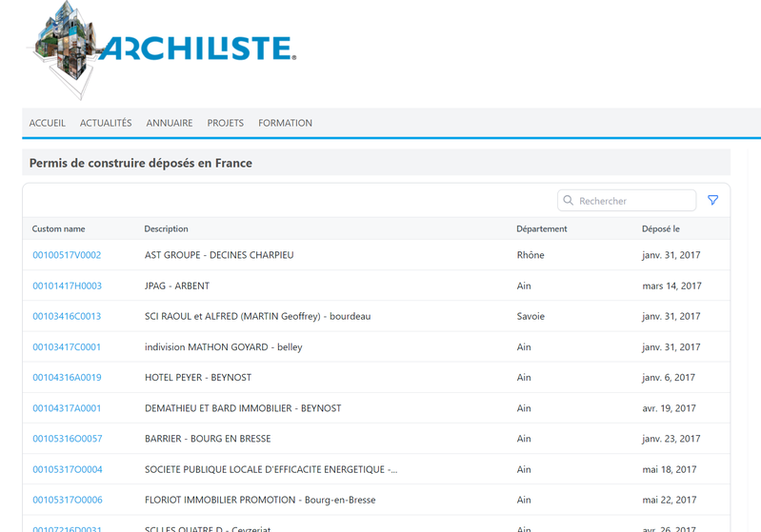
Task: Go to the ACCUEIL menu item
Action: point(47,123)
